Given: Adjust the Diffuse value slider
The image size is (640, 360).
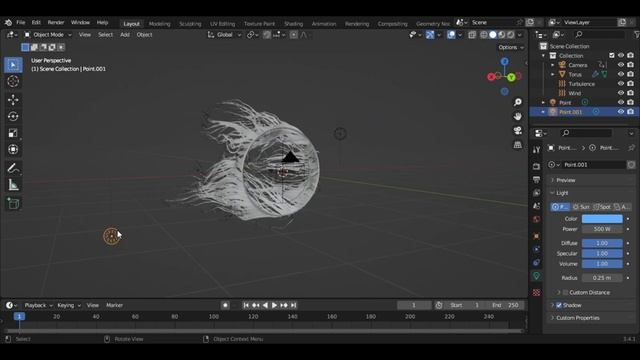Looking at the screenshot, I should (602, 243).
